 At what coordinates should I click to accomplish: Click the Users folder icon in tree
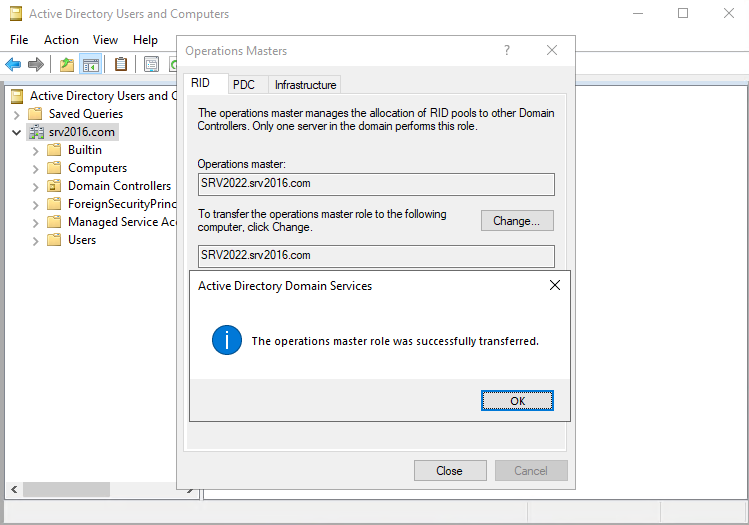point(54,239)
